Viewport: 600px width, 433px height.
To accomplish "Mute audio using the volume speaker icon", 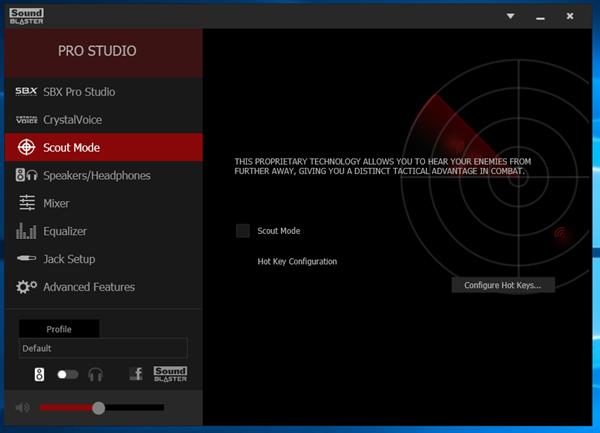I will click(23, 408).
